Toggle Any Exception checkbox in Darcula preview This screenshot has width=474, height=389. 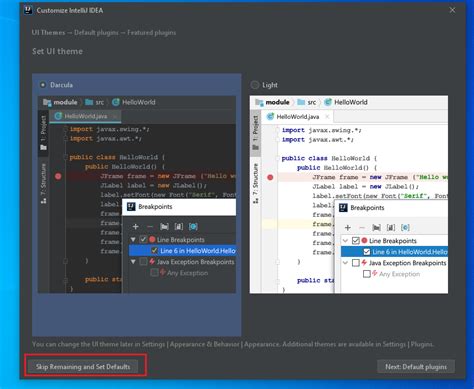click(154, 273)
